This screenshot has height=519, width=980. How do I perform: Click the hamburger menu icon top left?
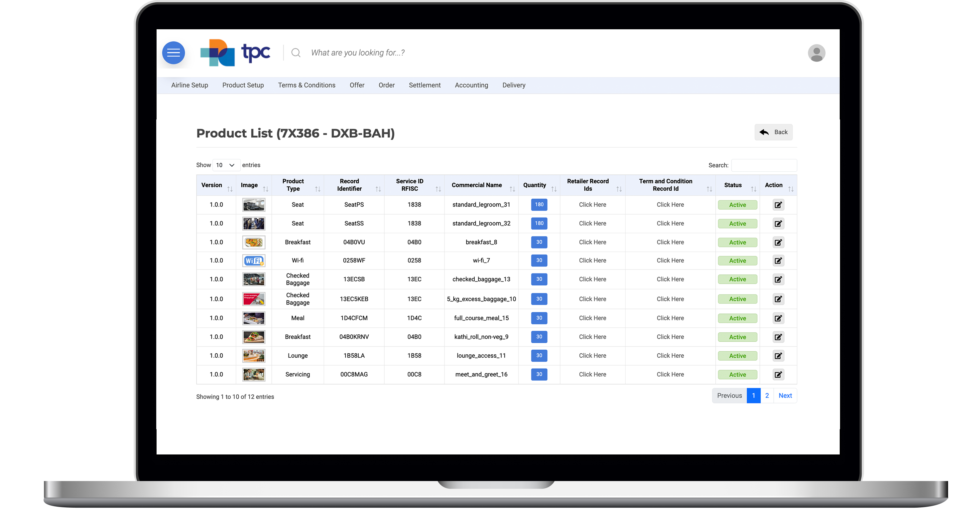coord(173,53)
